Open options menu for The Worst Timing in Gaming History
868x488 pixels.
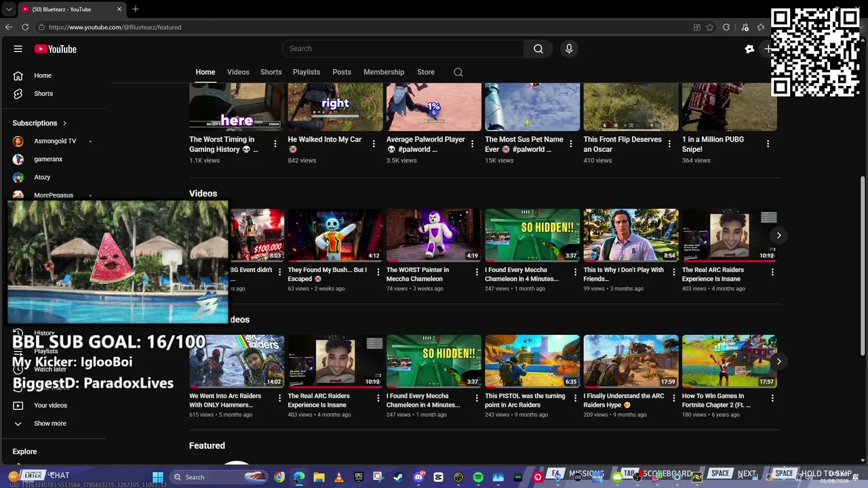coord(275,144)
